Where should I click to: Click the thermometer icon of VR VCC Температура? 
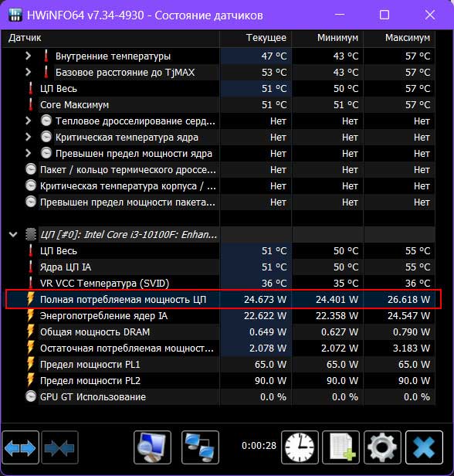(31, 283)
